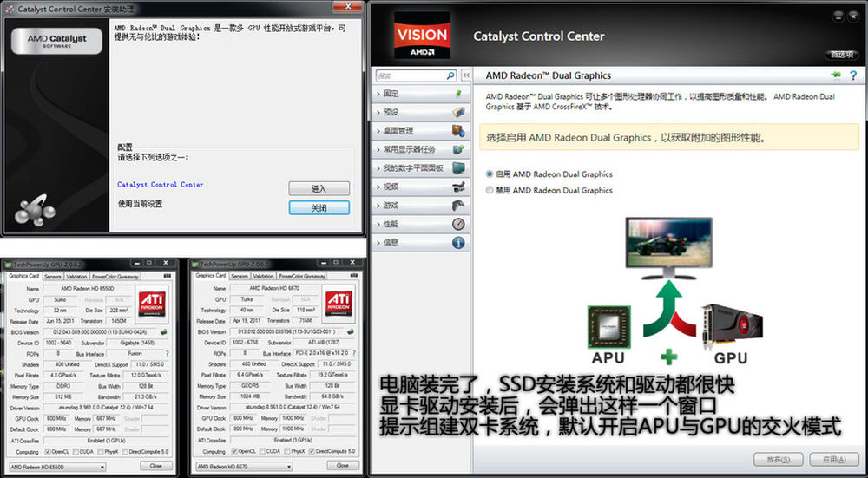Click the 常用显示器任务 display tasks icon
The image size is (868, 478).
[x=458, y=149]
